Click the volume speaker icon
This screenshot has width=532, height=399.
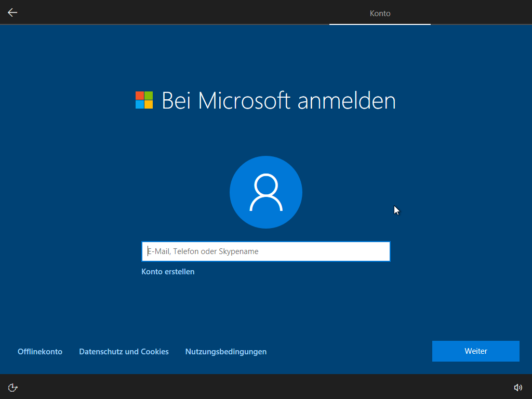coord(518,388)
